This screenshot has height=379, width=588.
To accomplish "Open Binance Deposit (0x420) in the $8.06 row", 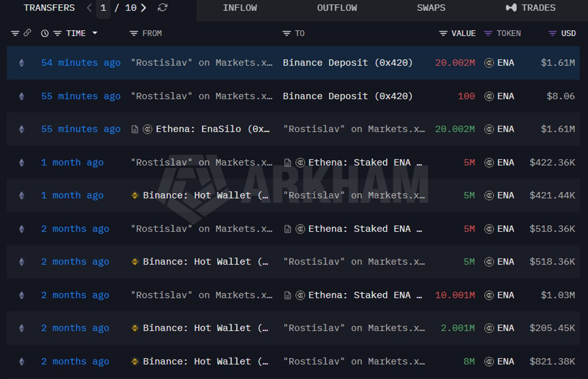I will point(348,96).
